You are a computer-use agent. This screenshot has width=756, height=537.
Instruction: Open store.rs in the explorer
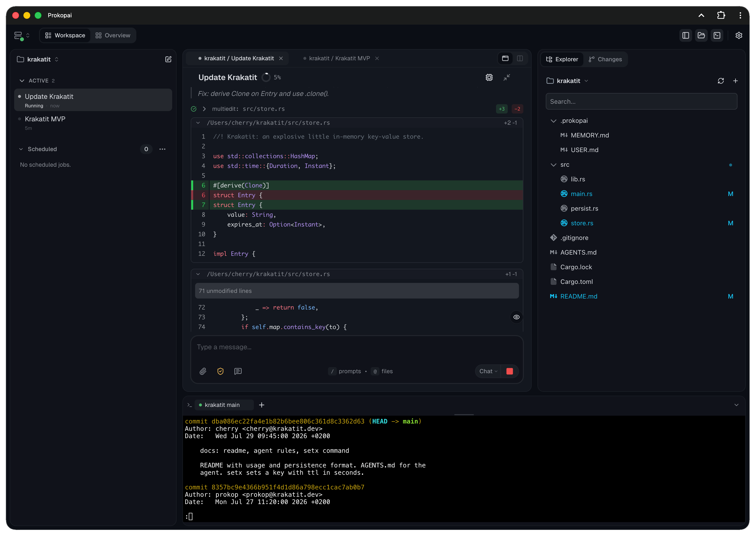pyautogui.click(x=581, y=223)
